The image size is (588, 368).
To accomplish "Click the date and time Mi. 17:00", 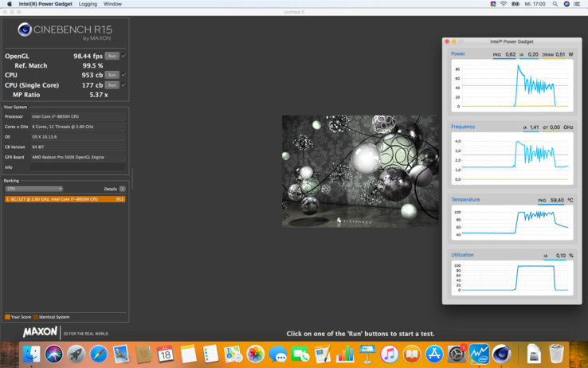I will (535, 4).
